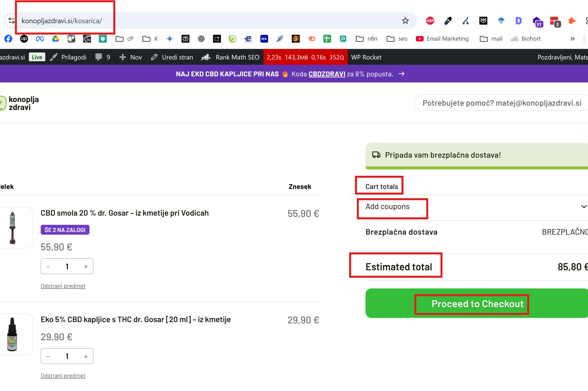588x391 pixels.
Task: Open the GLS bookmark icon
Action: [x=264, y=39]
